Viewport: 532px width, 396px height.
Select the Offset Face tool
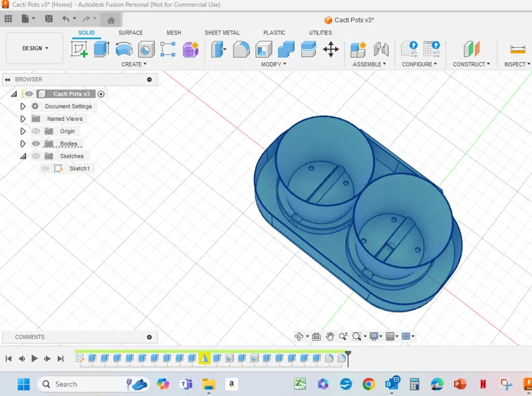[309, 49]
